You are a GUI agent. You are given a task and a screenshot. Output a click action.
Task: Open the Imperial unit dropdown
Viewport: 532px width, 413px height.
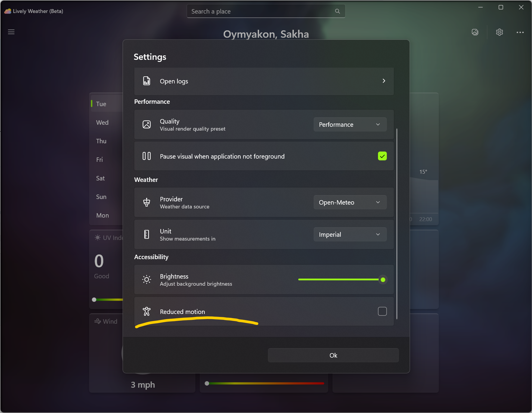coord(350,234)
